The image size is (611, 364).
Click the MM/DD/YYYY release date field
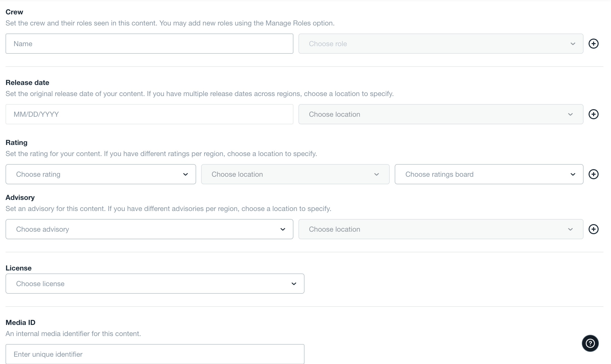150,114
